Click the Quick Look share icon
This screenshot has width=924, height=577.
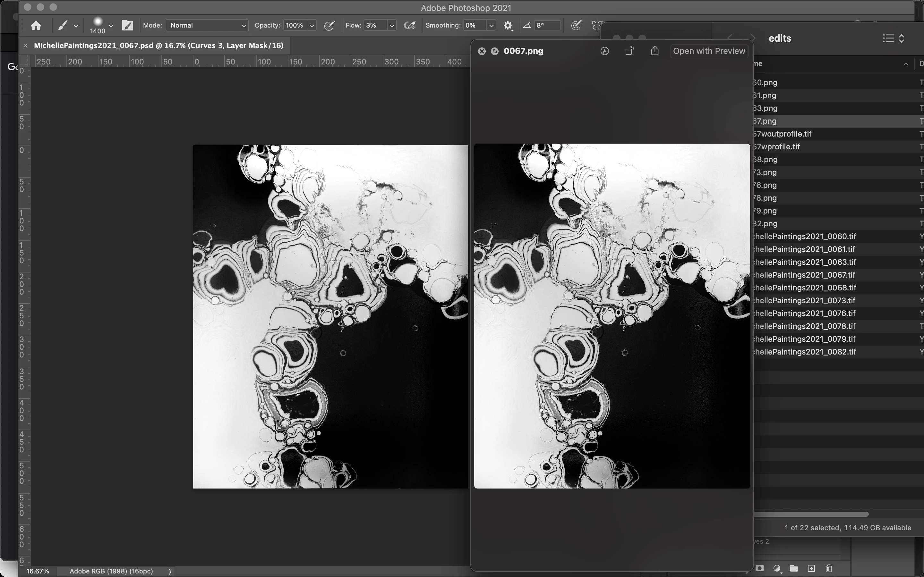tap(655, 51)
